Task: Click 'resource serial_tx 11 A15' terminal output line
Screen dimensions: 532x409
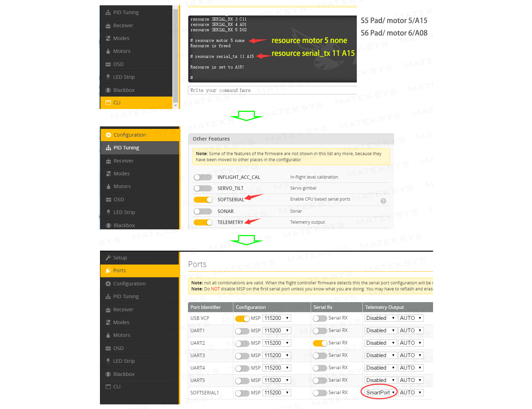Action: coord(222,56)
